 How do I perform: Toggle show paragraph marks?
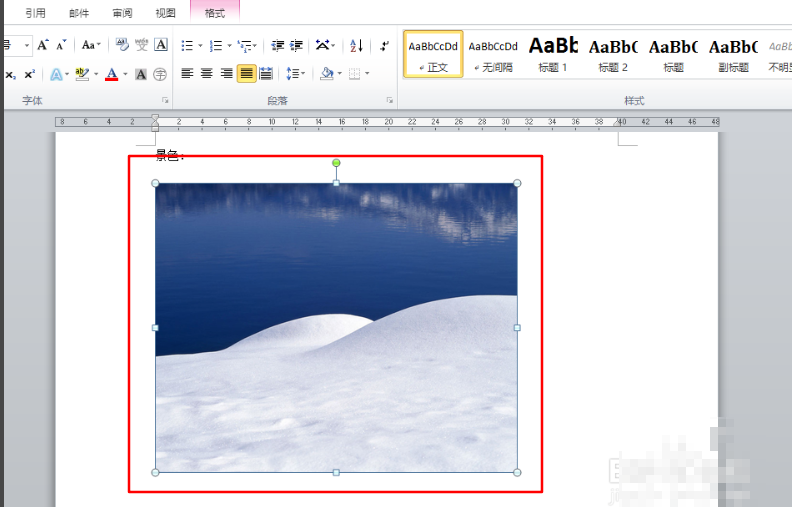pos(385,45)
